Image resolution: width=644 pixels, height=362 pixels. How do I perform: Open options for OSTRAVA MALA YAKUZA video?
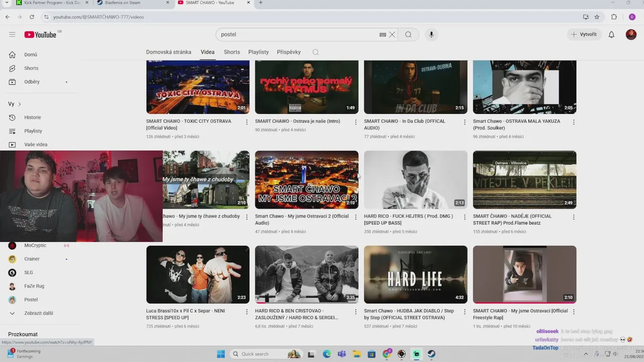point(574,122)
